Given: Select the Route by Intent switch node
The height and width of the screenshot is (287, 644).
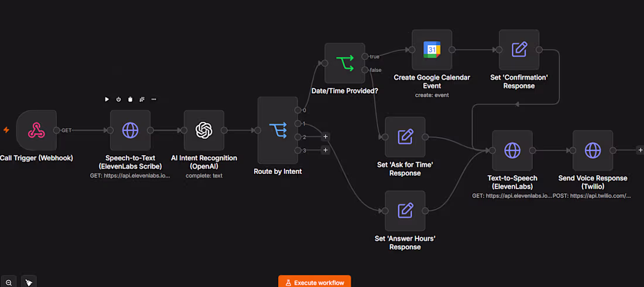Looking at the screenshot, I should click(x=278, y=131).
